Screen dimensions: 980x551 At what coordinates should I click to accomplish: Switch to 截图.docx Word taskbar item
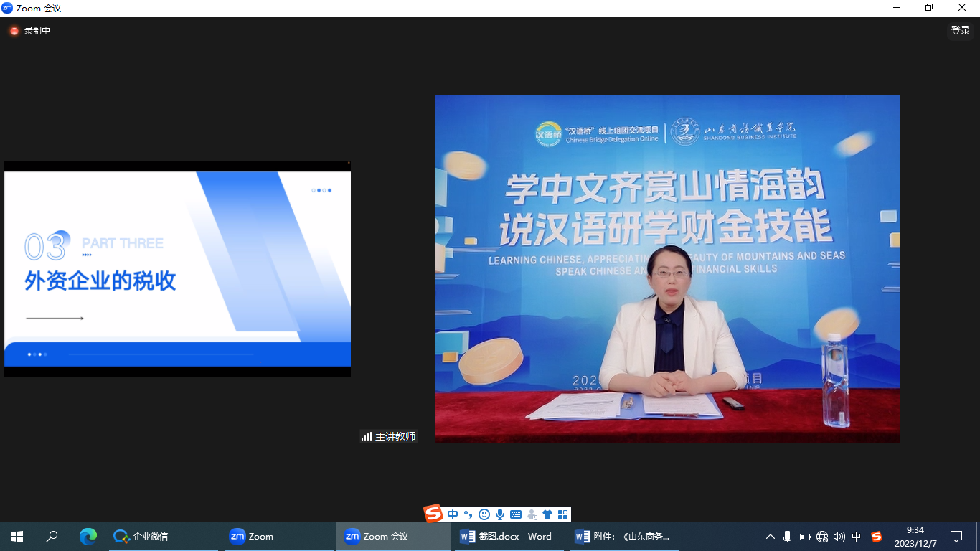pyautogui.click(x=507, y=537)
